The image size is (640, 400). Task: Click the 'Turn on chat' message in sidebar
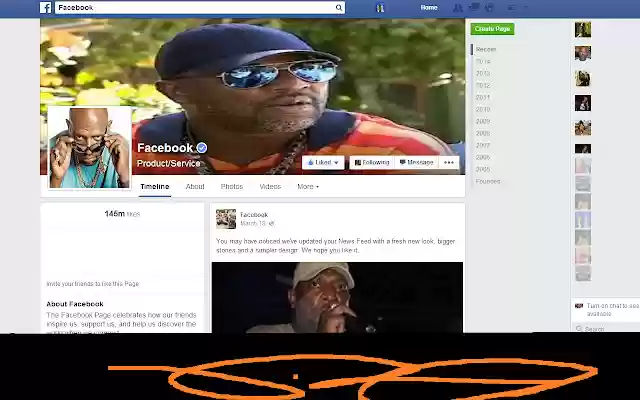[x=613, y=310]
